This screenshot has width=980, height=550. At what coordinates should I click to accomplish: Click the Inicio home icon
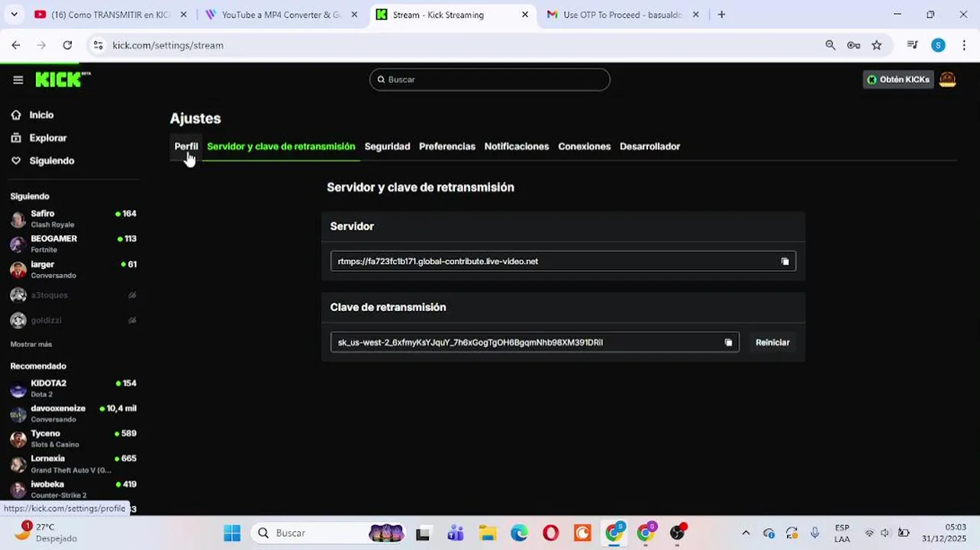pyautogui.click(x=16, y=115)
